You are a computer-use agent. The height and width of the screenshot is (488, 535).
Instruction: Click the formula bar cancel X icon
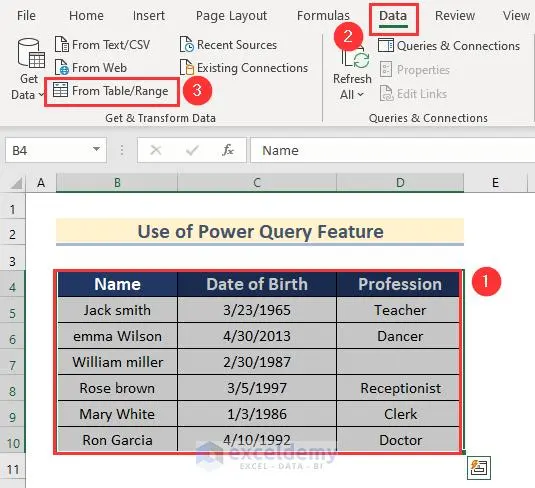tap(156, 150)
